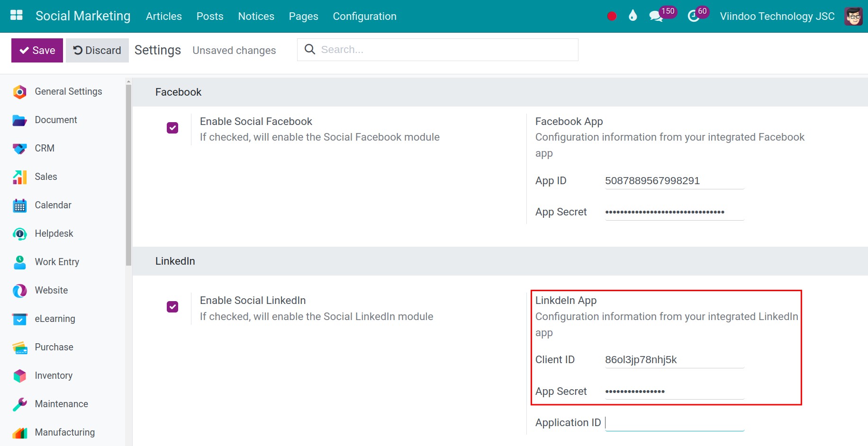Click the search magnifier icon
Viewport: 868px width, 446px height.
[x=310, y=49]
